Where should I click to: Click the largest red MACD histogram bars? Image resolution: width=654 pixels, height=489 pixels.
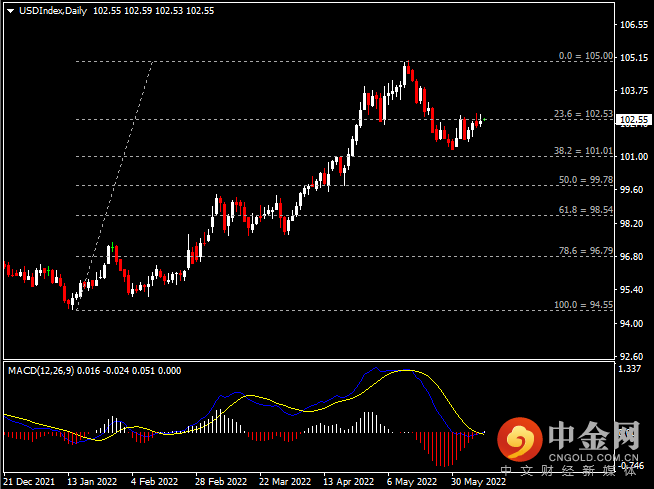coord(443,450)
